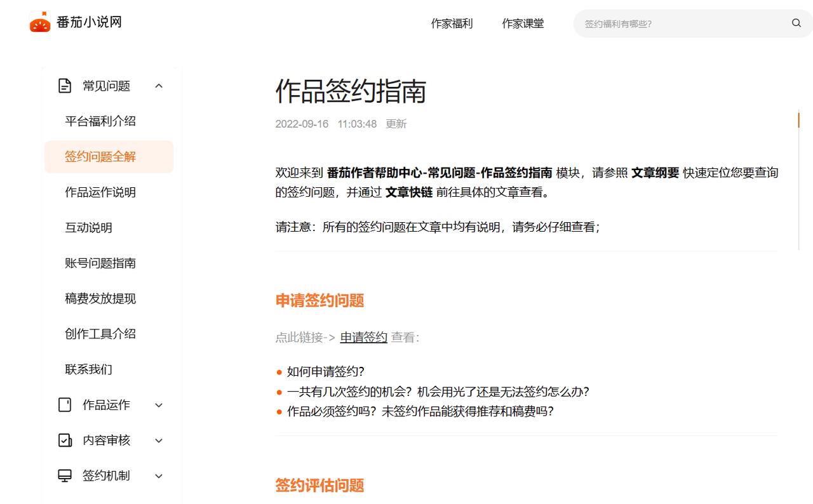Screen dimensions: 813x504
Task: Click the 作品运作 tablet icon
Action: 65,405
